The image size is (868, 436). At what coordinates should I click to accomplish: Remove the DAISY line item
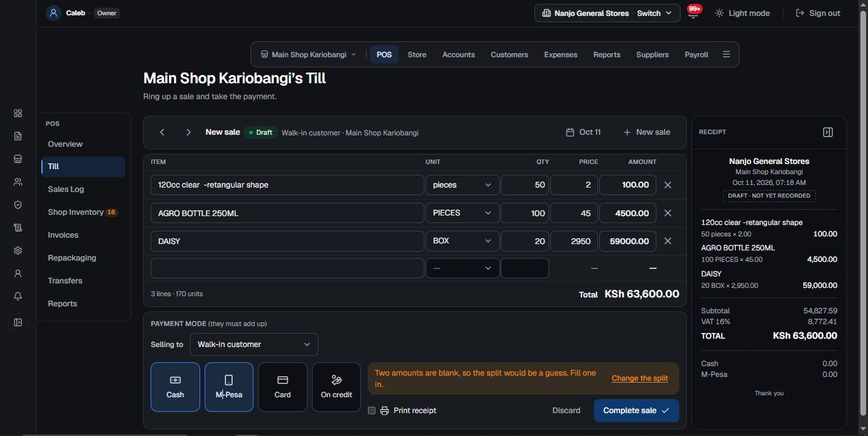(668, 241)
